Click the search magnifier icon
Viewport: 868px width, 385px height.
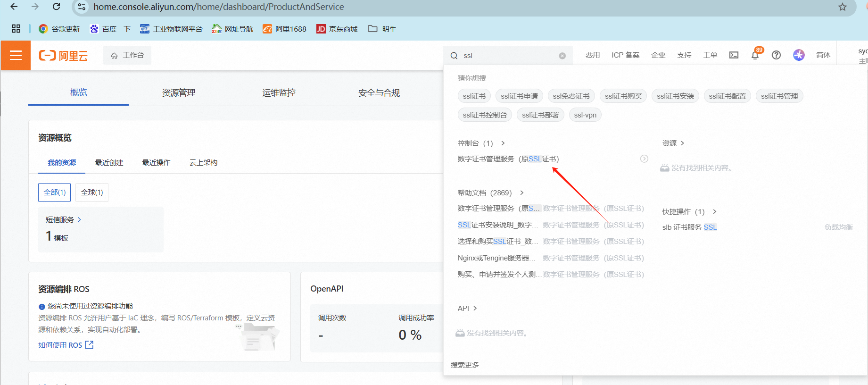(x=454, y=56)
